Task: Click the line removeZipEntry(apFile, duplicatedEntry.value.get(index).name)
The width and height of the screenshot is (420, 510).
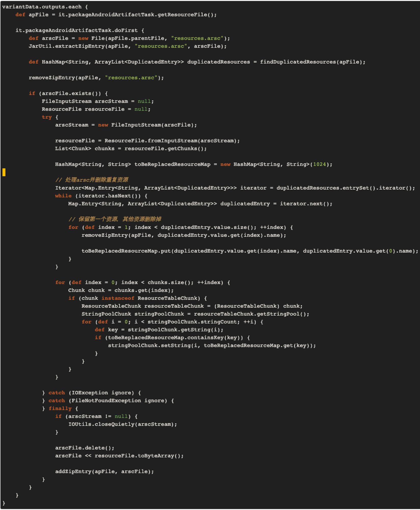Action: coord(184,235)
